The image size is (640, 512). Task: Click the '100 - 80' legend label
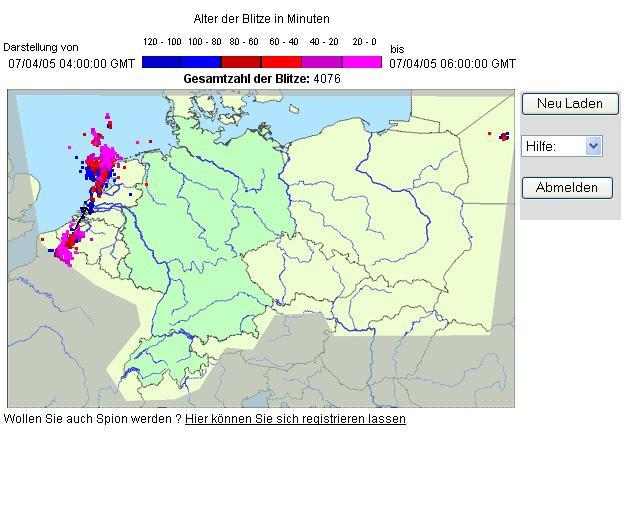point(204,42)
